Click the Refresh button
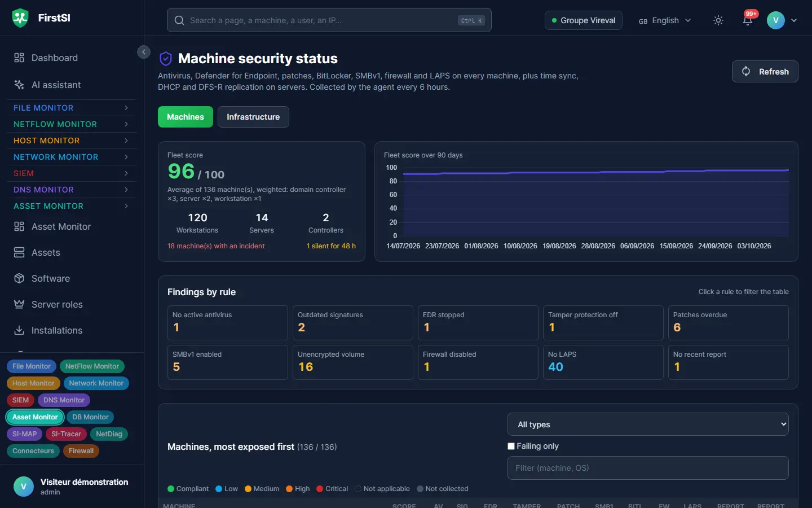The height and width of the screenshot is (508, 812). pos(765,72)
